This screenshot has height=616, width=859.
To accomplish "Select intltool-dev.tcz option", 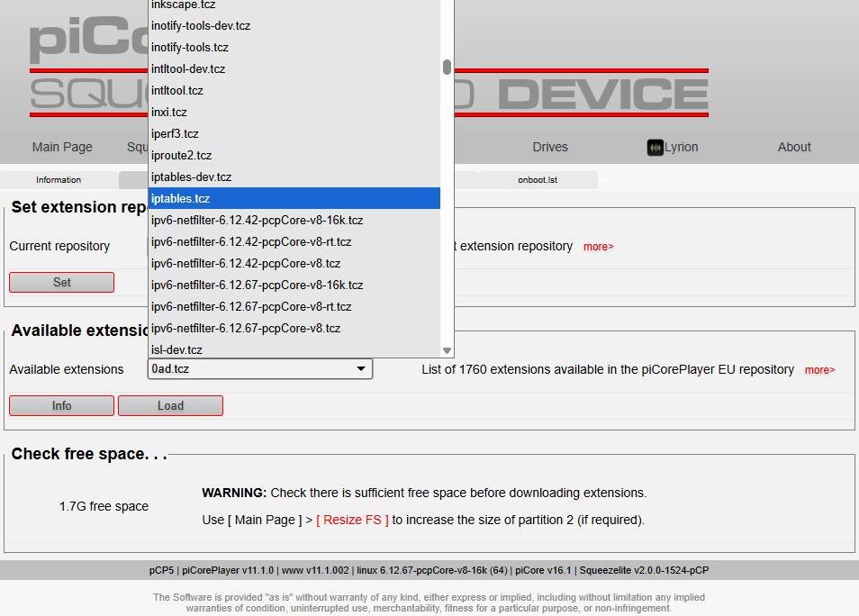I will coord(294,69).
